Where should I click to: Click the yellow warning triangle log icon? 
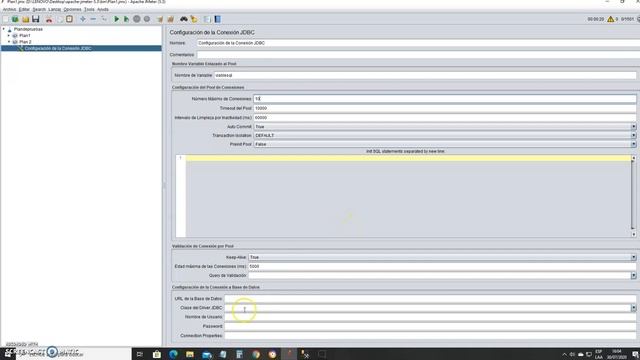click(x=611, y=19)
